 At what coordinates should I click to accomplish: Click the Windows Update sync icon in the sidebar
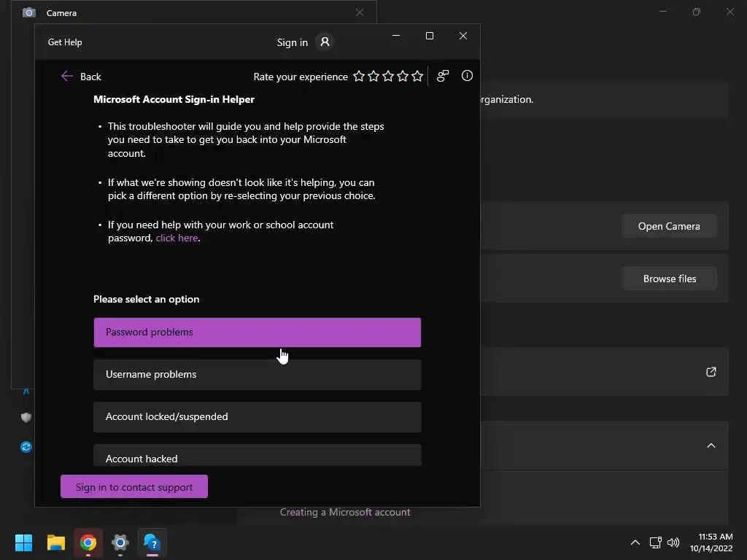(x=26, y=447)
